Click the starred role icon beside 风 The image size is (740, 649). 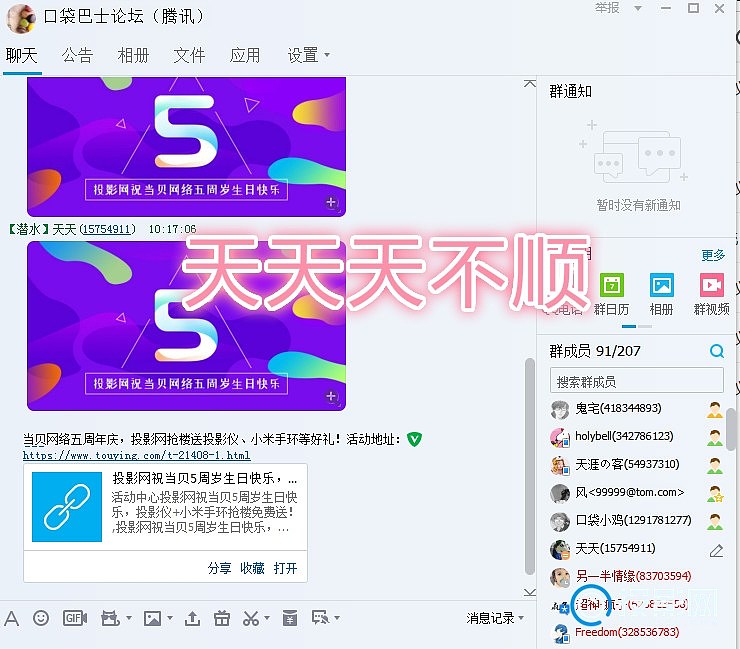click(x=715, y=494)
